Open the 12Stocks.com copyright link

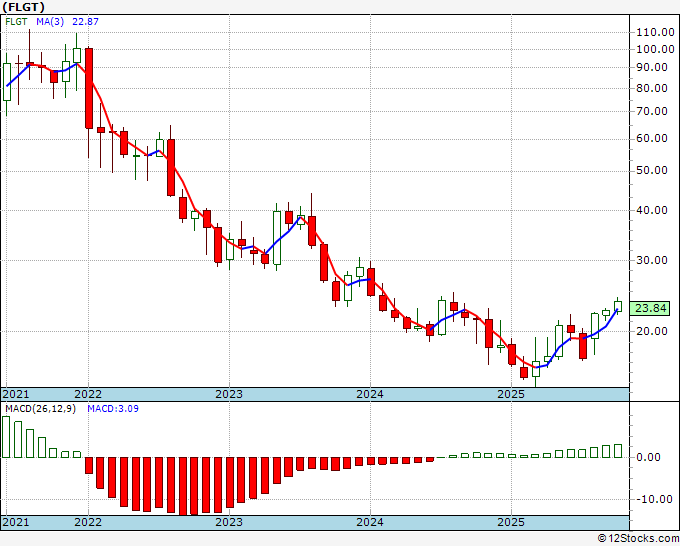point(638,539)
